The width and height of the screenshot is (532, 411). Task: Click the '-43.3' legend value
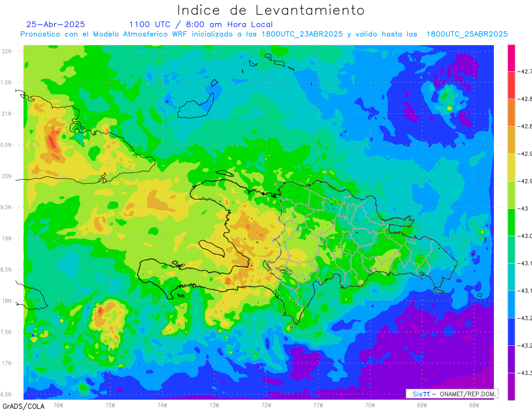click(526, 372)
